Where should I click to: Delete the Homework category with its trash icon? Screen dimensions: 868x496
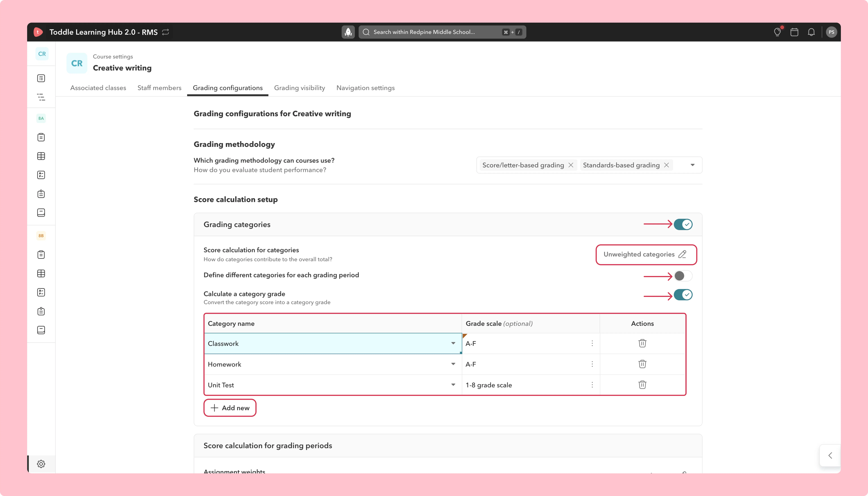point(642,364)
